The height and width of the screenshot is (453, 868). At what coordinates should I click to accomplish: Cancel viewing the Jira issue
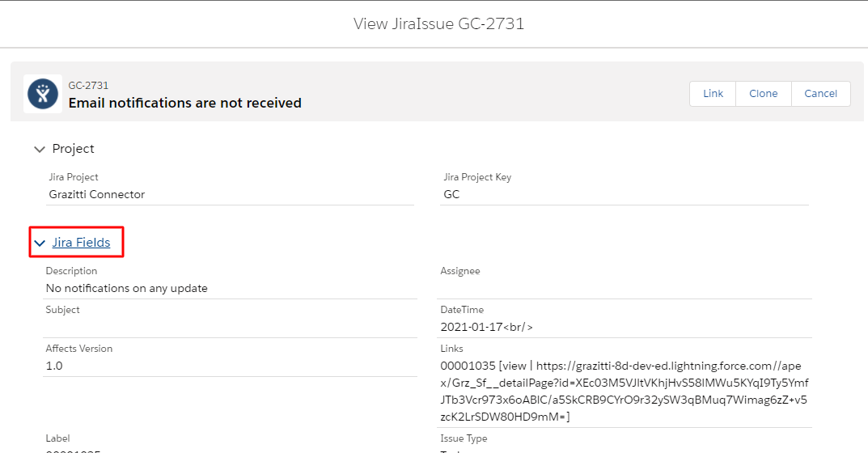[x=820, y=94]
